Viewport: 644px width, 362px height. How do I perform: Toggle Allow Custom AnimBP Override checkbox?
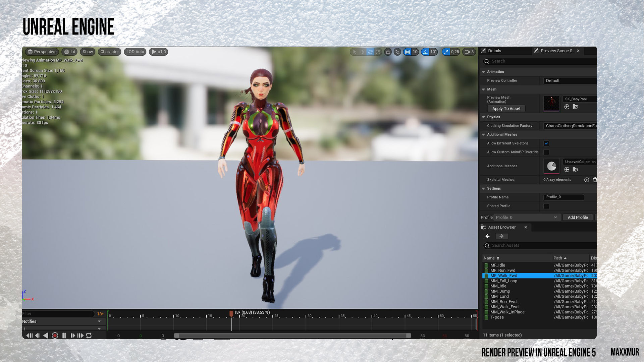point(546,153)
